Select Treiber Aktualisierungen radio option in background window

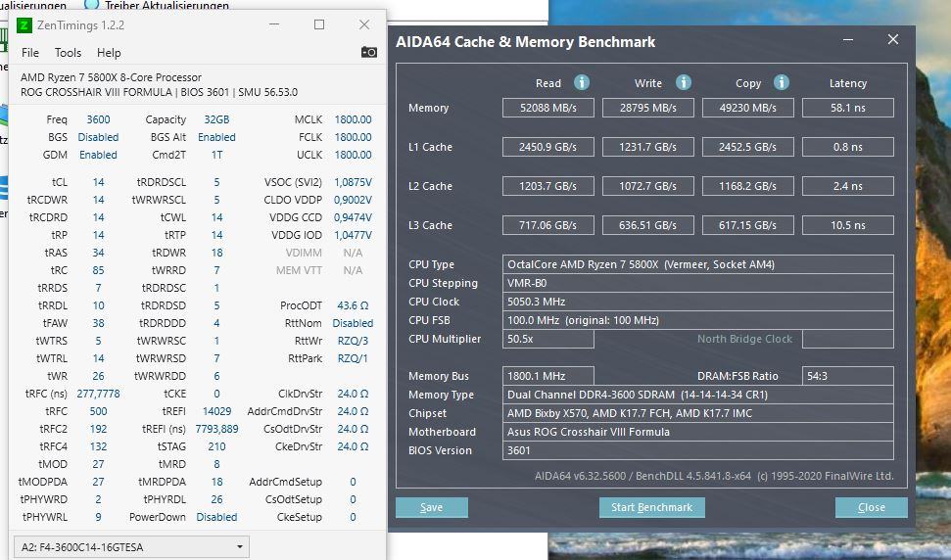pyautogui.click(x=92, y=4)
